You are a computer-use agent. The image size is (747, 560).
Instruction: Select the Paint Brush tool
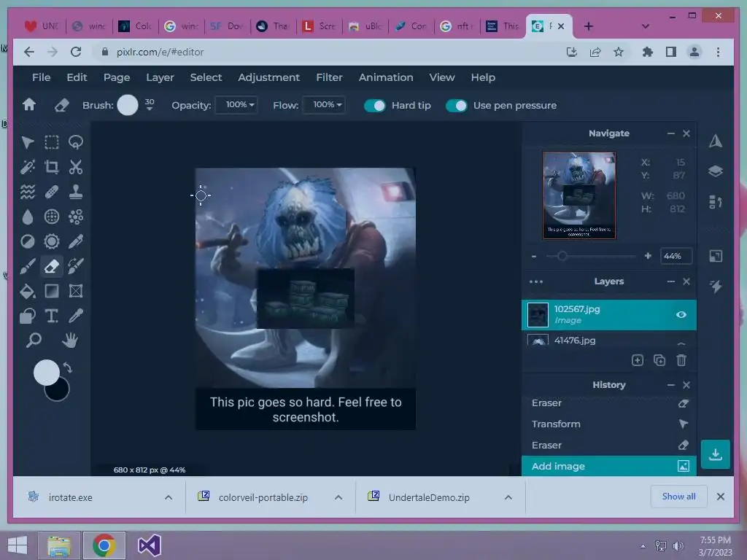coord(28,266)
